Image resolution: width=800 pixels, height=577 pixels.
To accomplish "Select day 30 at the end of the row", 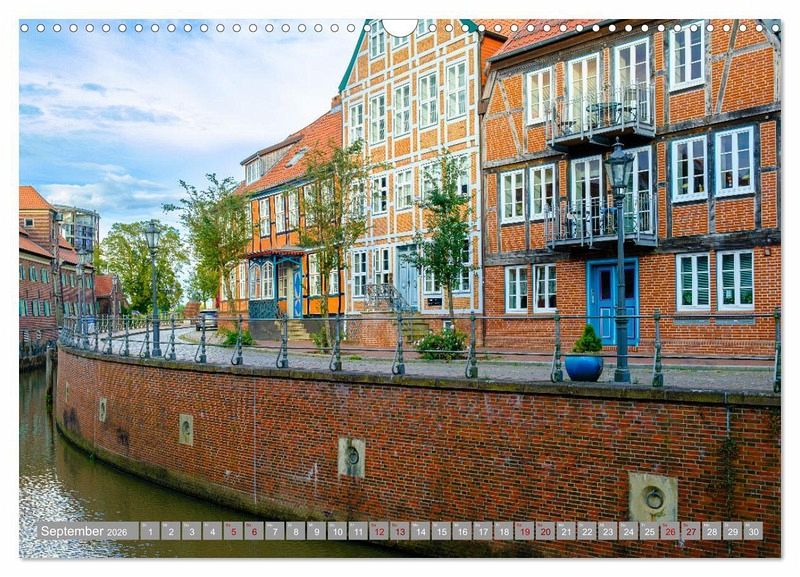I will click(752, 531).
